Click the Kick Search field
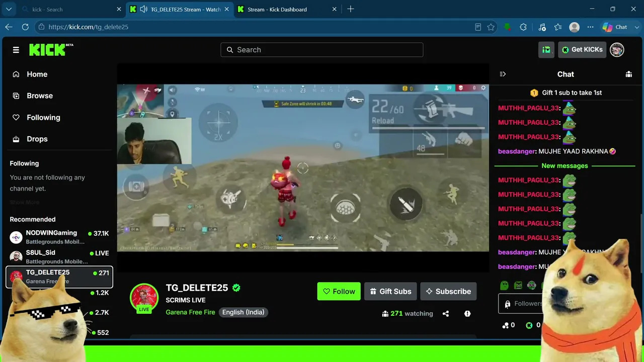This screenshot has height=362, width=644. tap(322, 50)
